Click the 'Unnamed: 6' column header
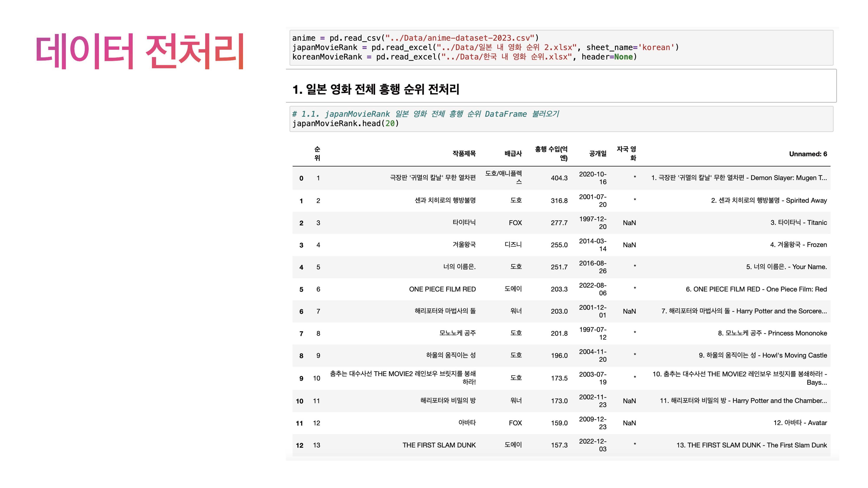Viewport: 868px width, 488px height. 808,154
